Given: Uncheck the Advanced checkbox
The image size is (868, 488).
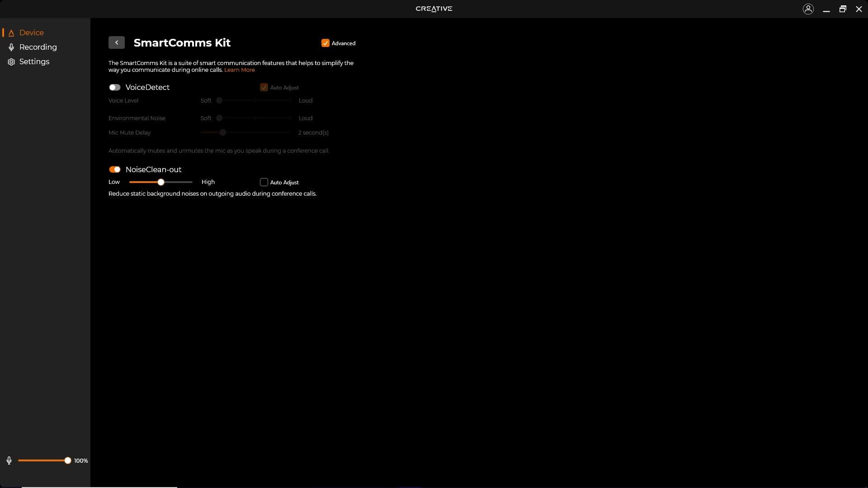Looking at the screenshot, I should pyautogui.click(x=325, y=43).
